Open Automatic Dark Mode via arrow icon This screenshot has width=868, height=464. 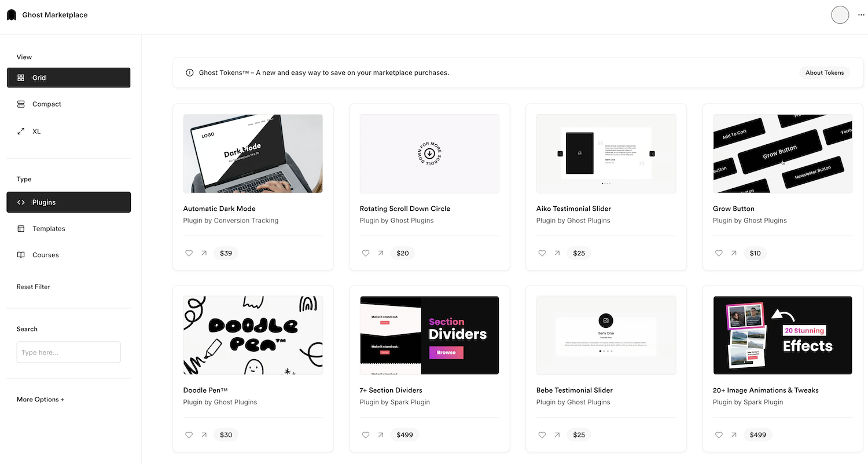point(204,253)
